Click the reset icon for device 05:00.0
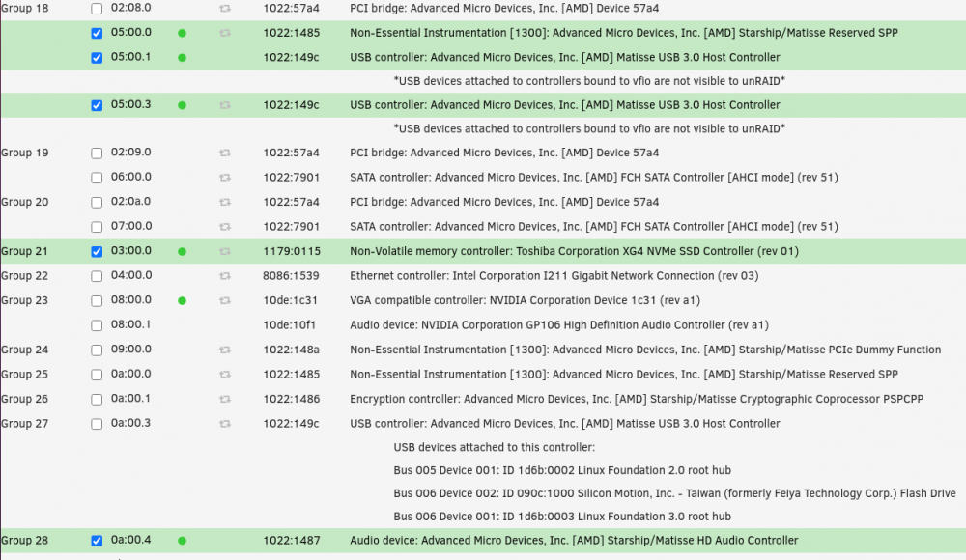Image resolution: width=966 pixels, height=560 pixels. coord(225,33)
